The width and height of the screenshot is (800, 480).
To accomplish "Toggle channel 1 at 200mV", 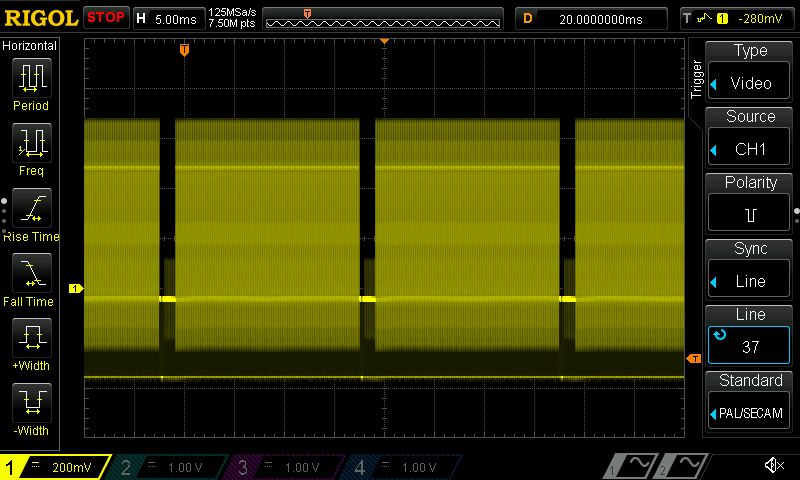I will [55, 467].
